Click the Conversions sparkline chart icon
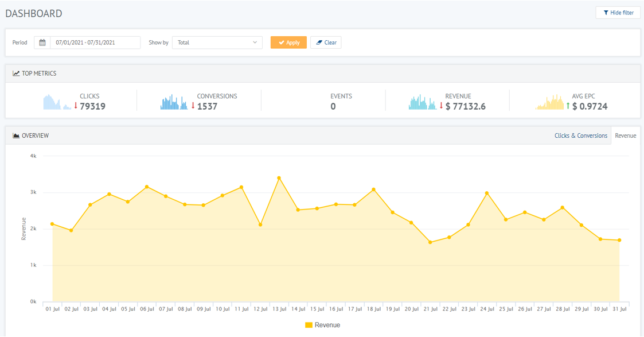This screenshot has width=644, height=337. pyautogui.click(x=174, y=102)
